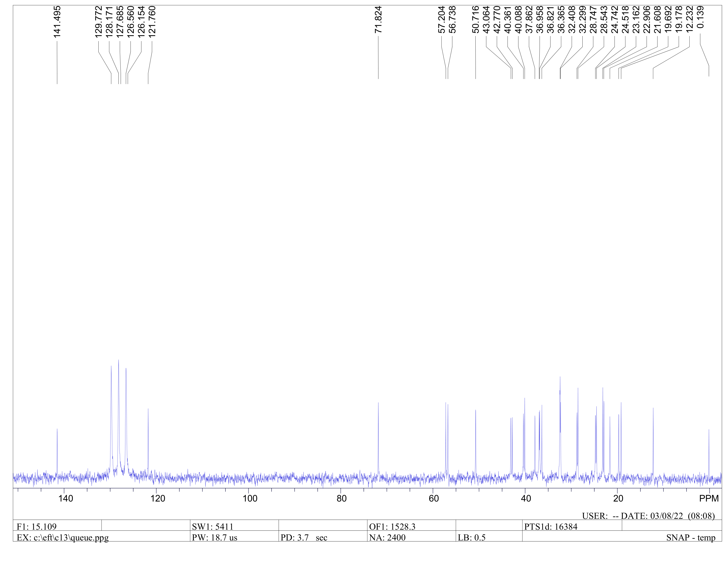Click the 56.738 peak label

tap(452, 20)
